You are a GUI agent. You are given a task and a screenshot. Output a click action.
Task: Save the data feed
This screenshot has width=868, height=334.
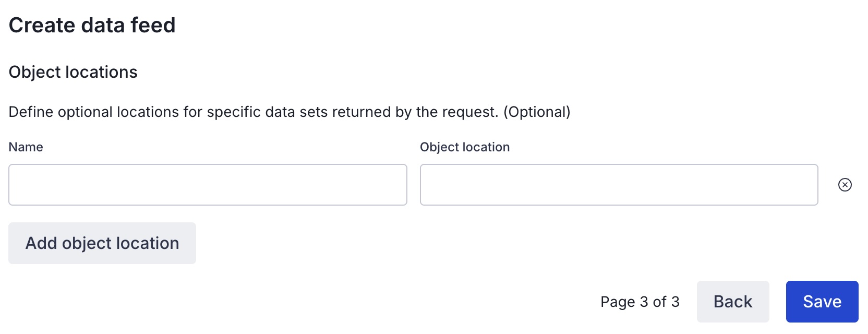pos(822,302)
